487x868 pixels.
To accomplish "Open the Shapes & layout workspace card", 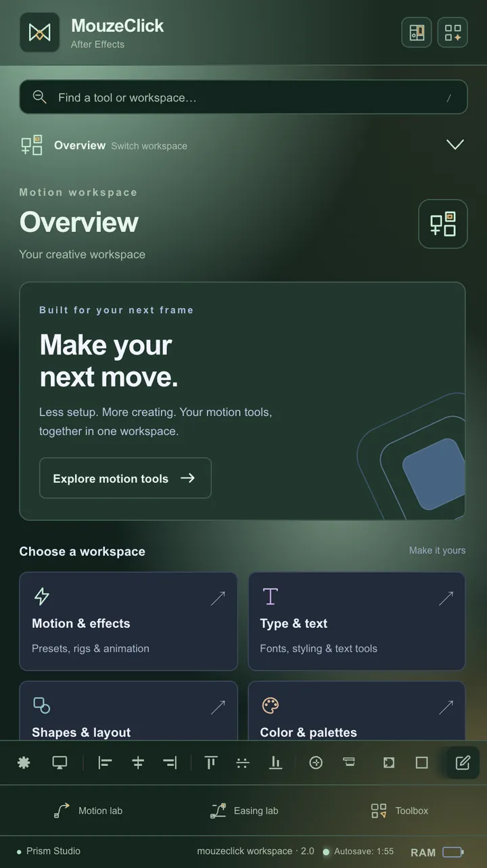I will [x=129, y=710].
